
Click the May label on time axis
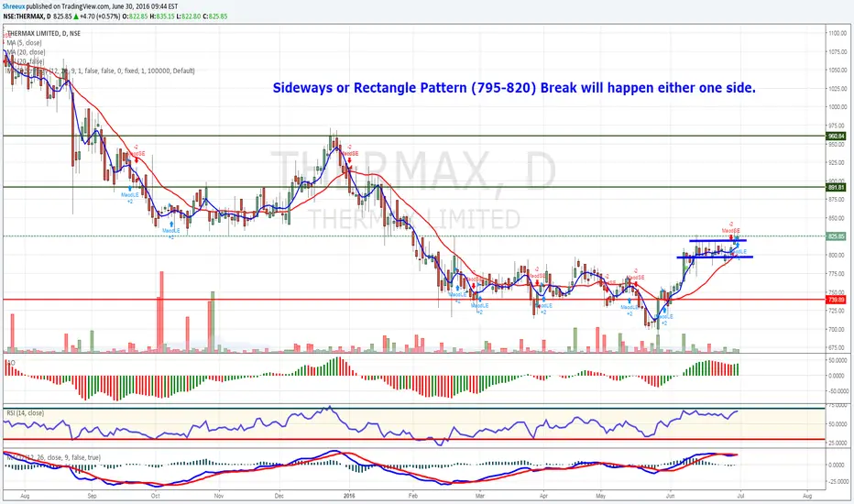601,496
